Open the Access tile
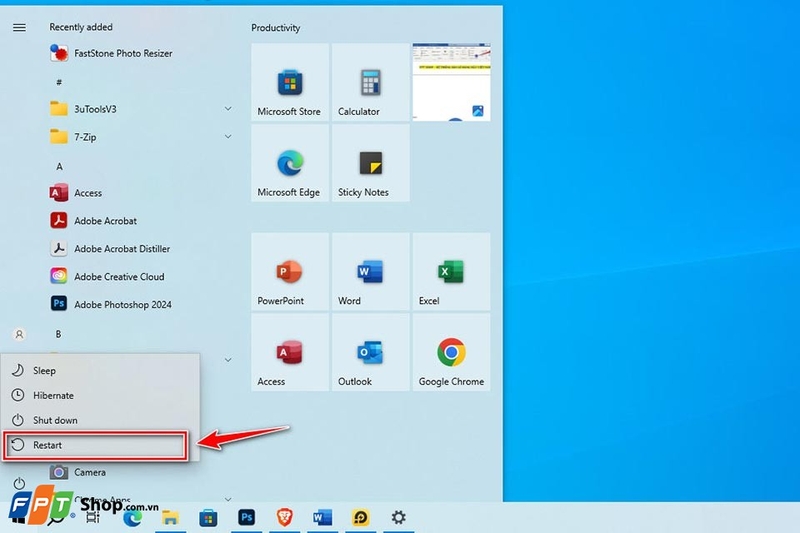The height and width of the screenshot is (533, 800). coord(290,352)
